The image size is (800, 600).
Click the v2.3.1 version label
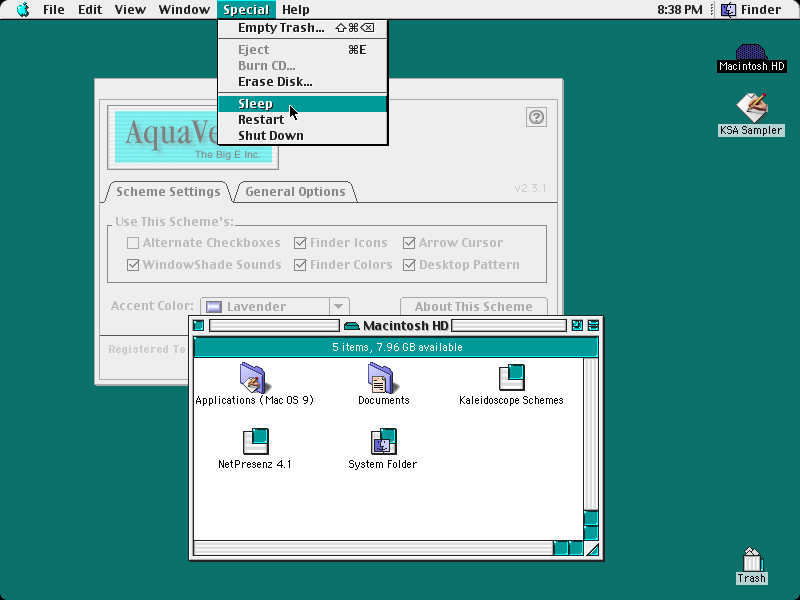(x=530, y=188)
